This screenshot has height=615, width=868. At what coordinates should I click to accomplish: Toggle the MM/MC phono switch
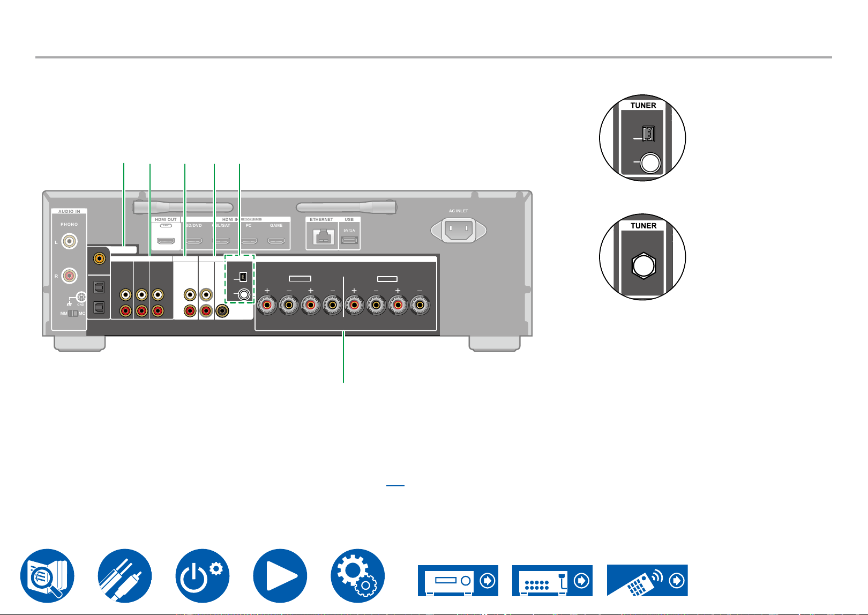(x=73, y=313)
